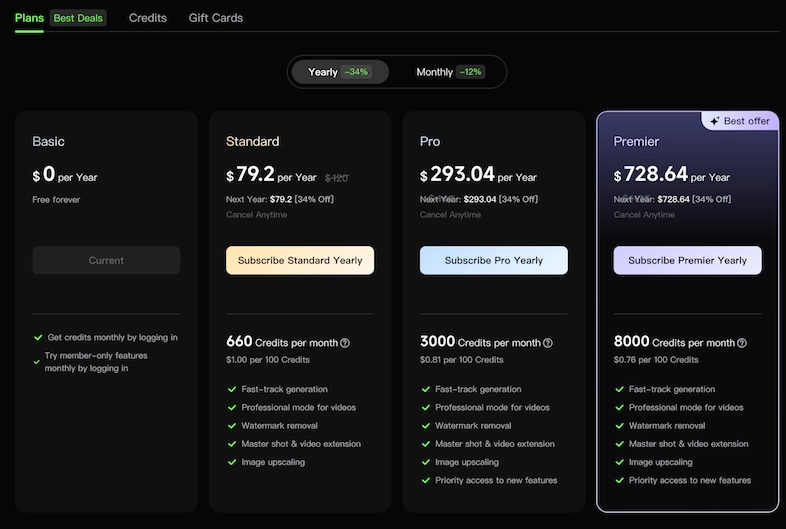
Task: Open the Gift Cards tab
Action: (216, 18)
